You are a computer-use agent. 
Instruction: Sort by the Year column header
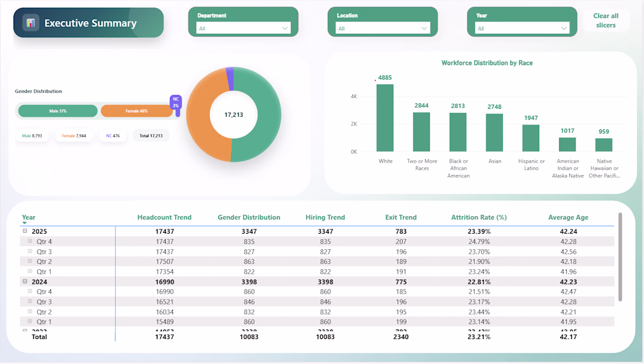tap(28, 218)
